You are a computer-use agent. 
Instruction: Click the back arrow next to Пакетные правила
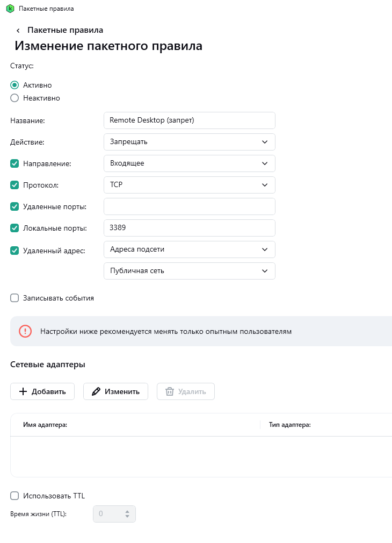pos(18,31)
